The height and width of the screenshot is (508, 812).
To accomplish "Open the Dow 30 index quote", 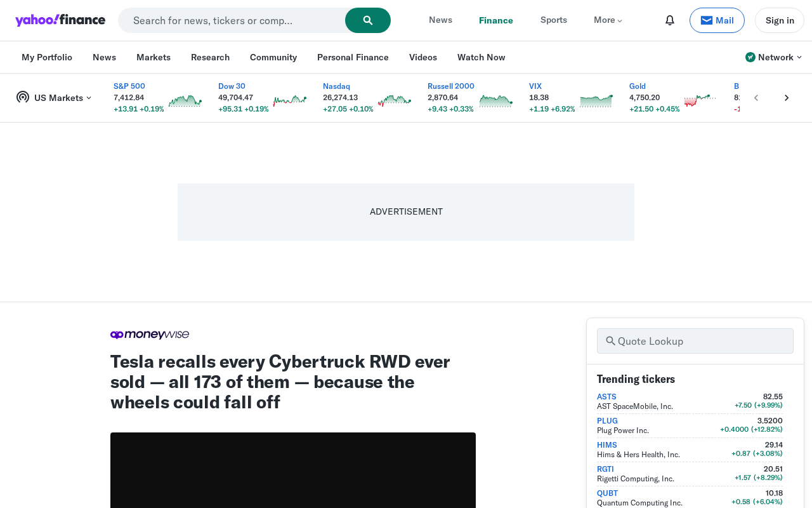I will [x=232, y=86].
